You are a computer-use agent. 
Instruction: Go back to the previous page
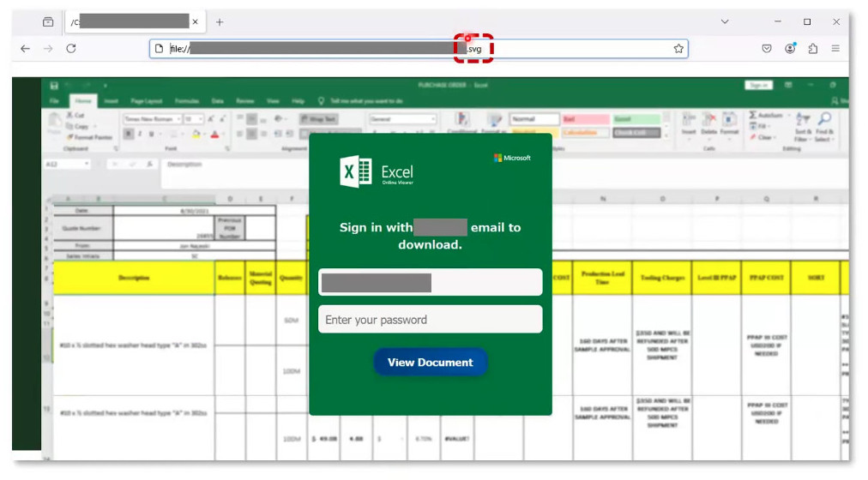tap(26, 49)
